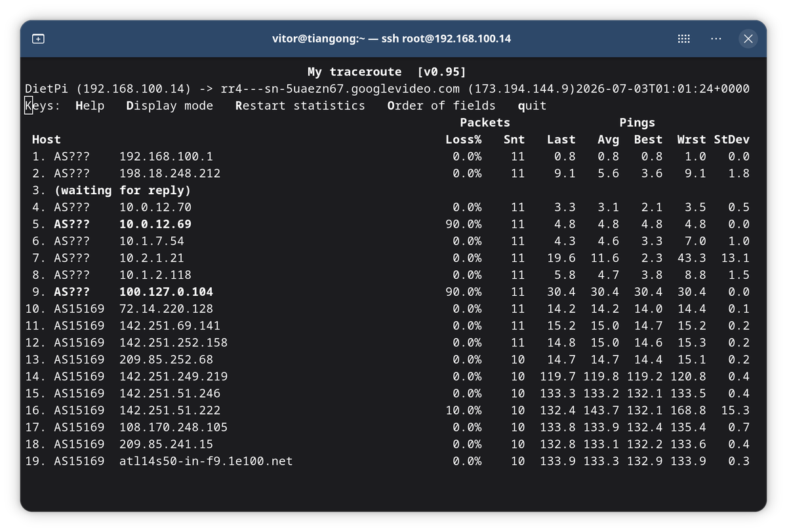Click StDev value 15.3 in hop 16
Viewport: 787px width, 532px height.
pyautogui.click(x=735, y=411)
